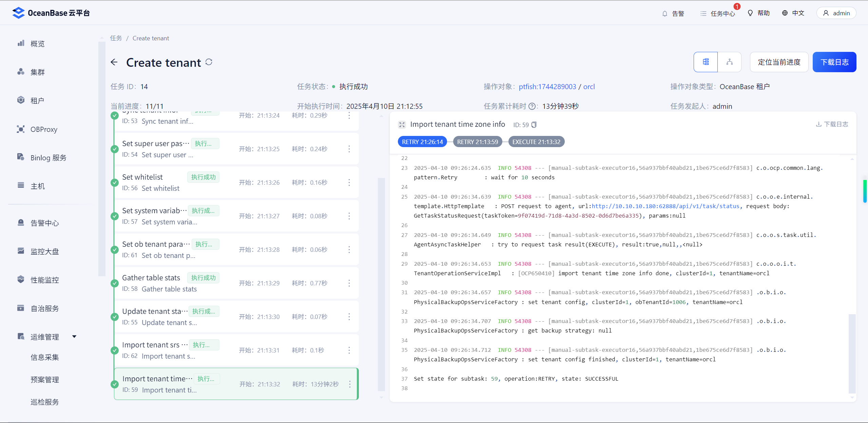Viewport: 868px width, 423px height.
Task: Click the back arrow beside Create tenant
Action: pos(114,62)
